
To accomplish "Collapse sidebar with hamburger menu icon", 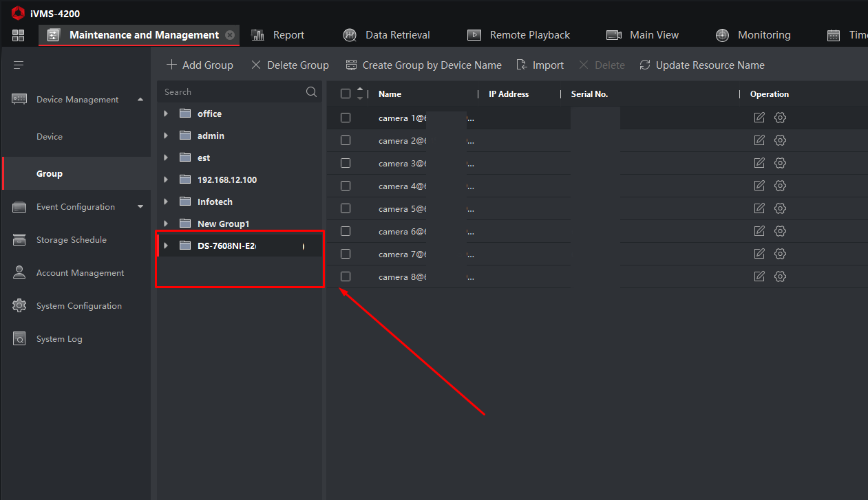I will click(x=19, y=65).
